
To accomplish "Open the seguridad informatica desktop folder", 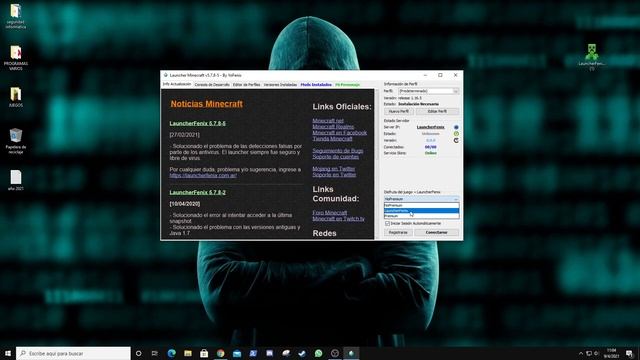I will (x=16, y=16).
